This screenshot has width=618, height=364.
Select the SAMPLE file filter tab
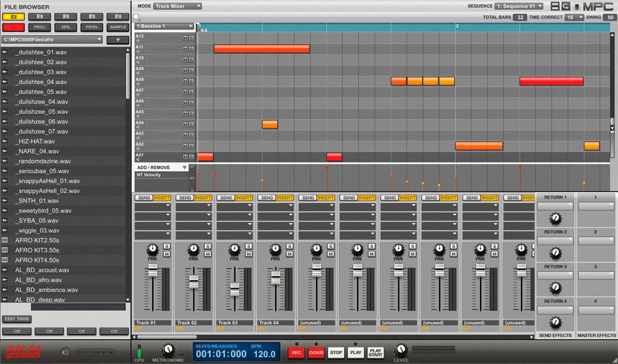tap(118, 28)
